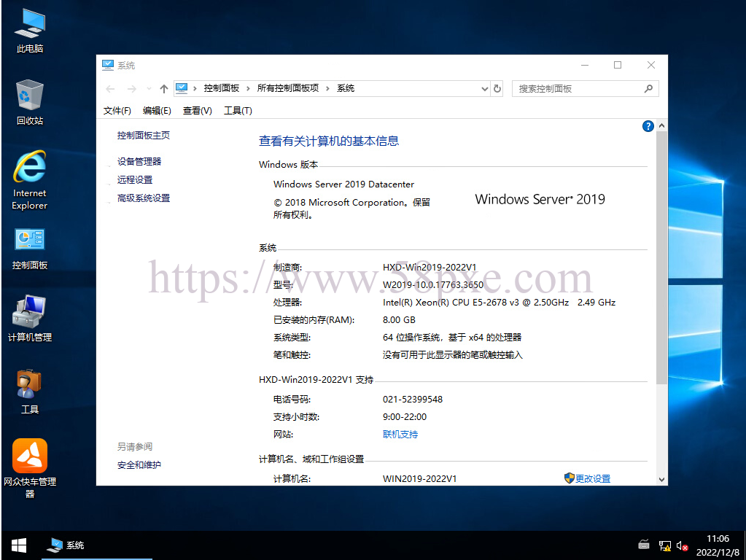Open 高级系统设置 link

(x=144, y=198)
